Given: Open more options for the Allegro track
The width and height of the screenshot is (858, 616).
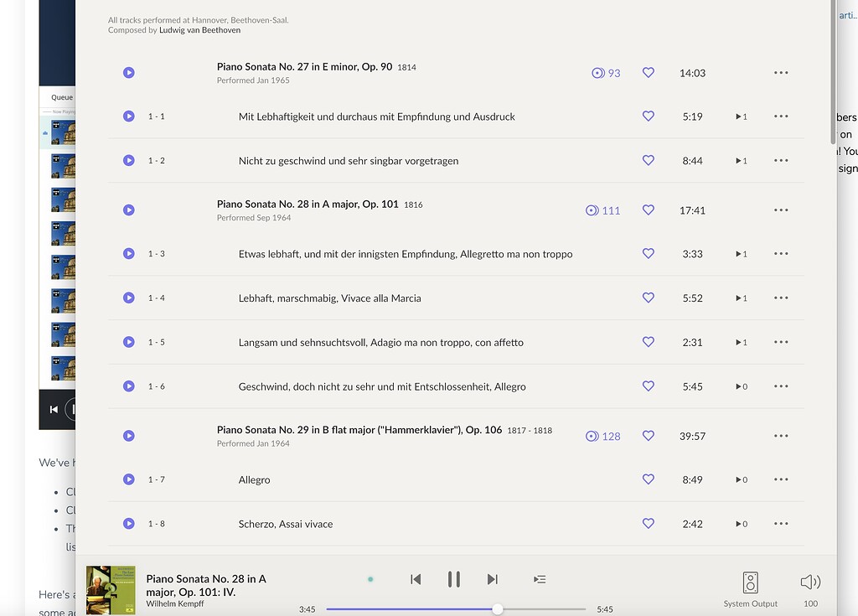Looking at the screenshot, I should point(781,479).
